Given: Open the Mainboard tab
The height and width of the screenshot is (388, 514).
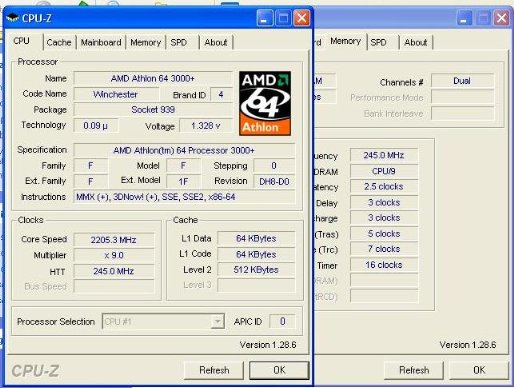Looking at the screenshot, I should click(x=101, y=42).
